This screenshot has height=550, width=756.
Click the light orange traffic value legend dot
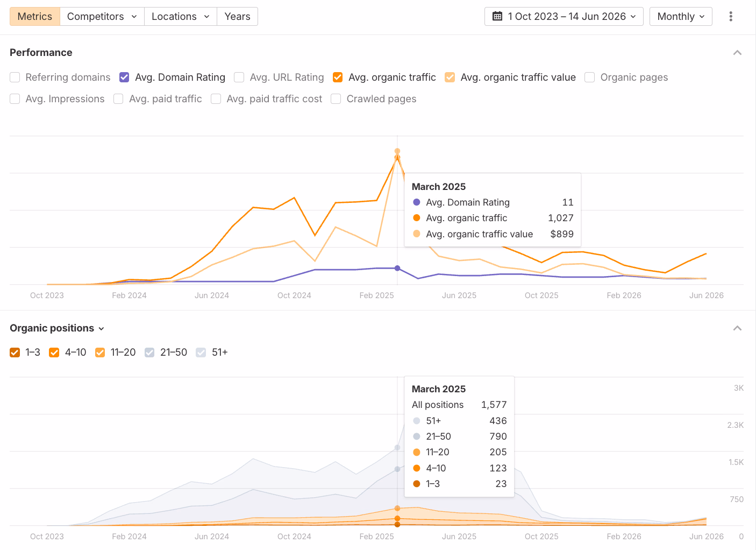417,234
